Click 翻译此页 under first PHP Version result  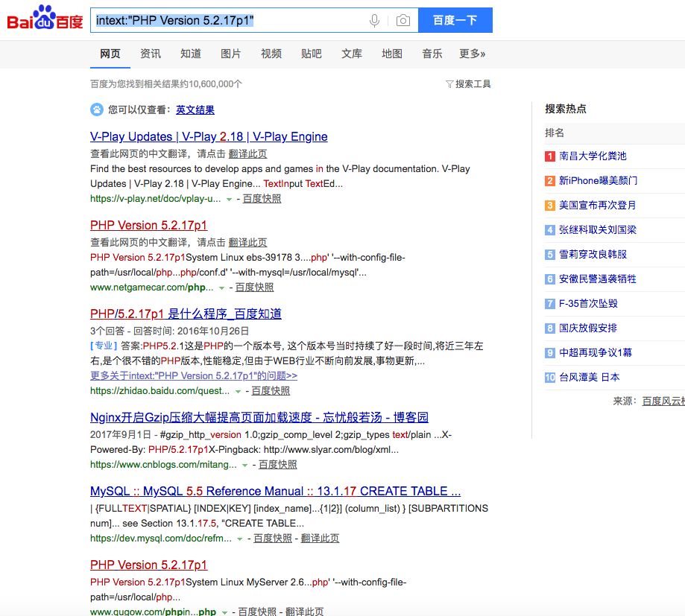point(247,243)
